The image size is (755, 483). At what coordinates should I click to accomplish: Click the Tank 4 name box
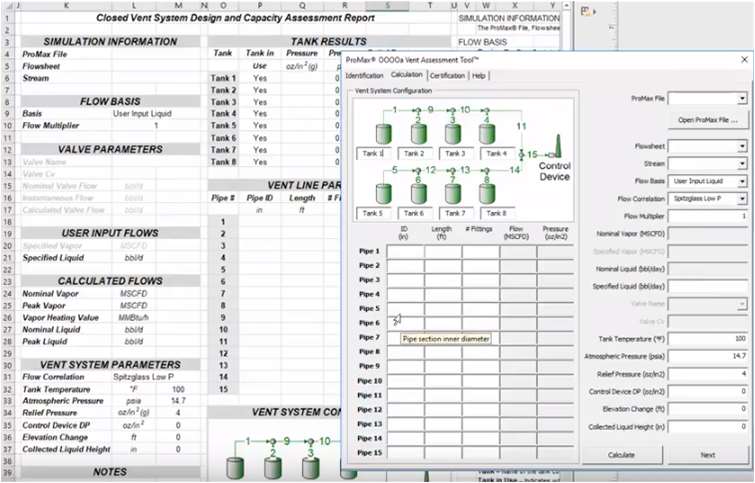click(x=497, y=154)
